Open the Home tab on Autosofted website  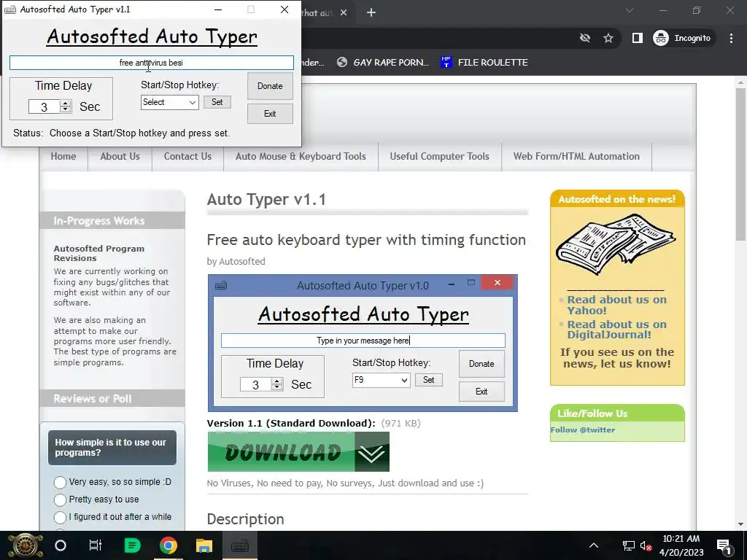click(x=63, y=156)
